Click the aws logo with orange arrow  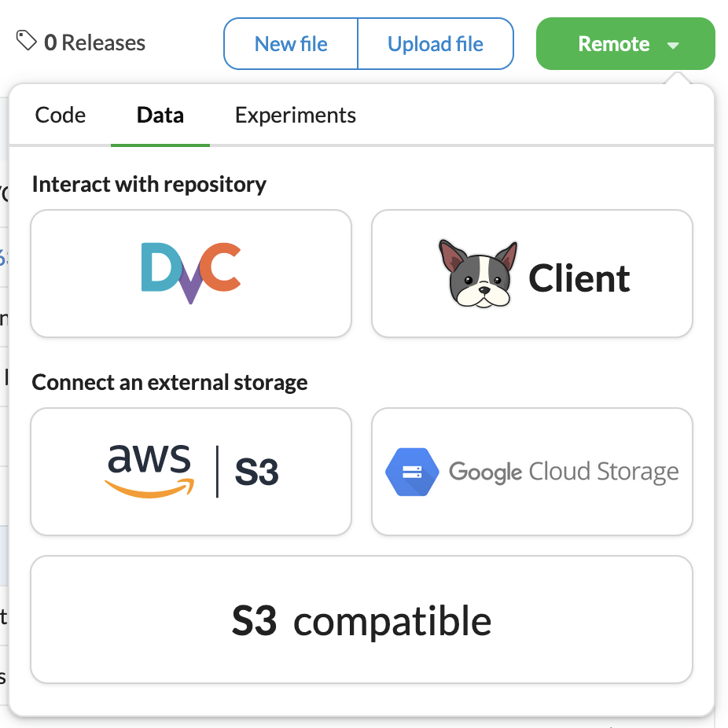point(149,471)
